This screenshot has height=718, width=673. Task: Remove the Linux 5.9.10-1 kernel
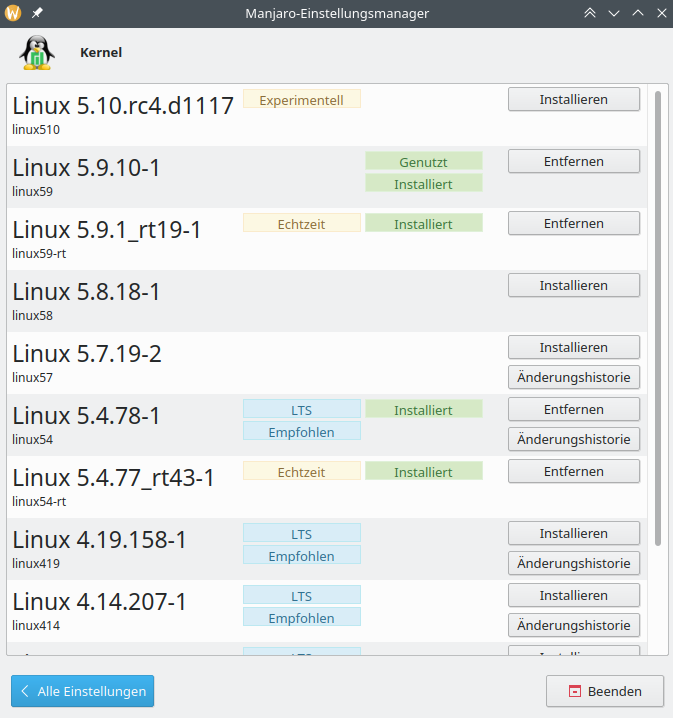click(574, 161)
